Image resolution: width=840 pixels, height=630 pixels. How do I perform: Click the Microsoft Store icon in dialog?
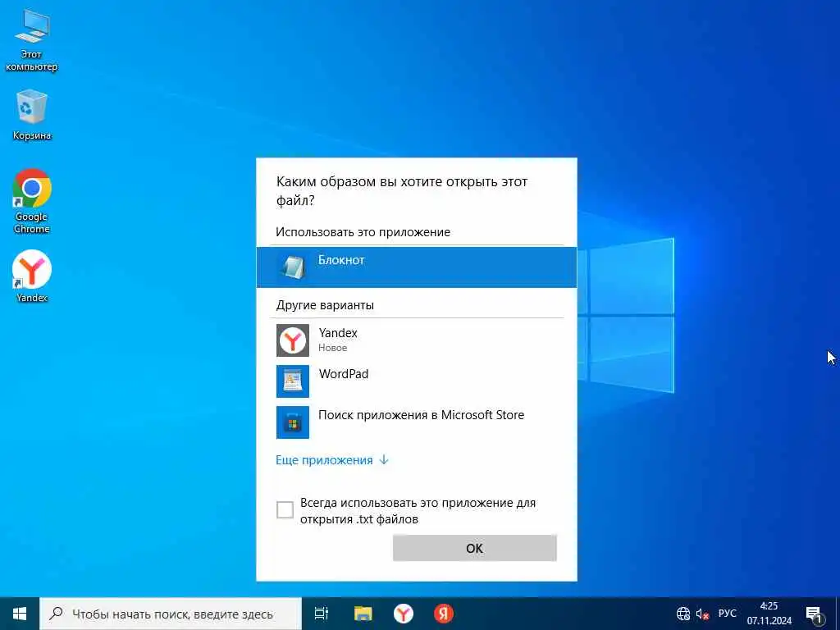point(293,422)
